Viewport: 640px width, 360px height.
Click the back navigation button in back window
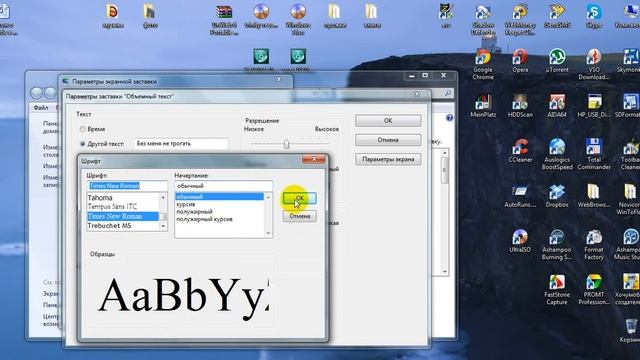pyautogui.click(x=36, y=93)
